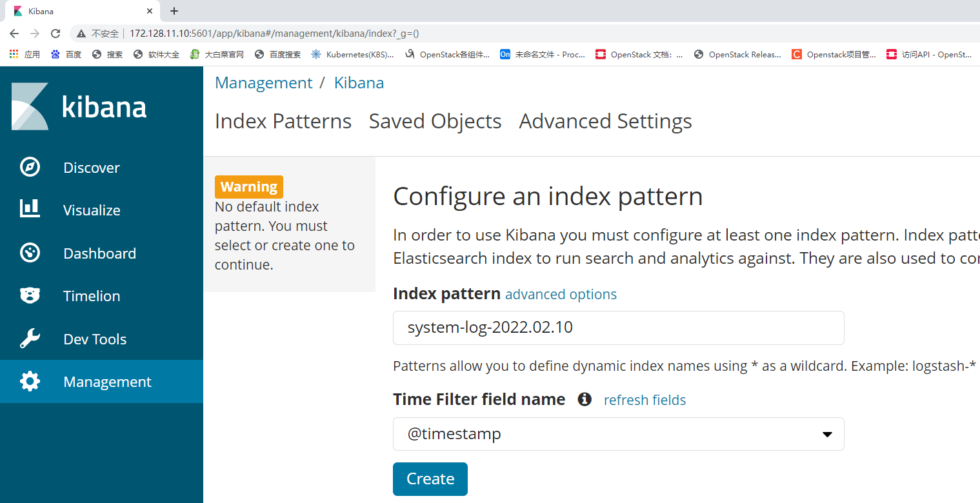Image resolution: width=980 pixels, height=503 pixels.
Task: Switch to Advanced Settings tab
Action: coord(605,121)
